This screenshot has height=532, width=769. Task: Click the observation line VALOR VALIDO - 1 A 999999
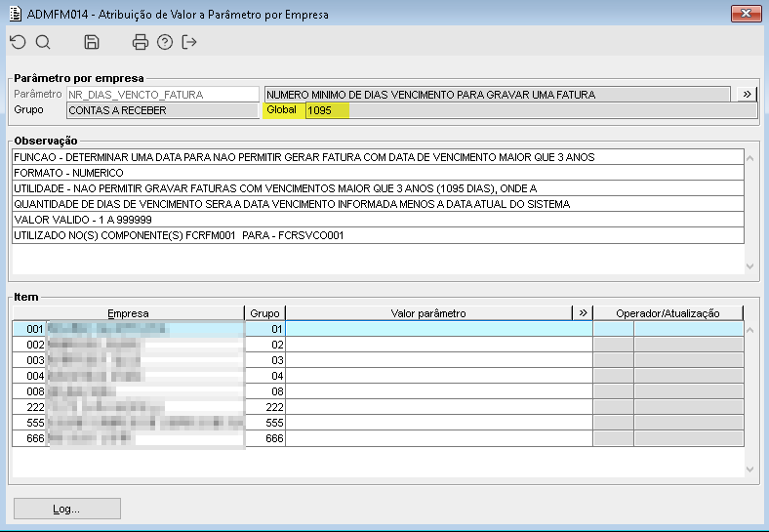click(x=378, y=220)
